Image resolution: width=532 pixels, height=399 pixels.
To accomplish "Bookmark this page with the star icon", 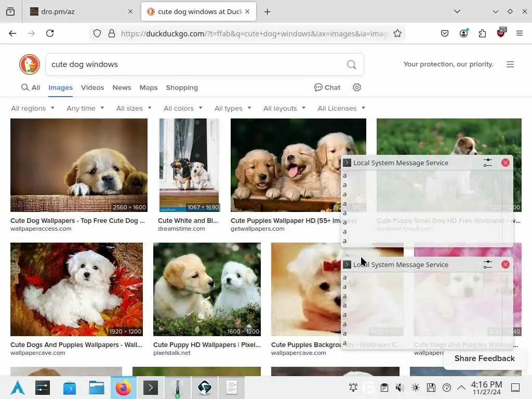I will [397, 33].
